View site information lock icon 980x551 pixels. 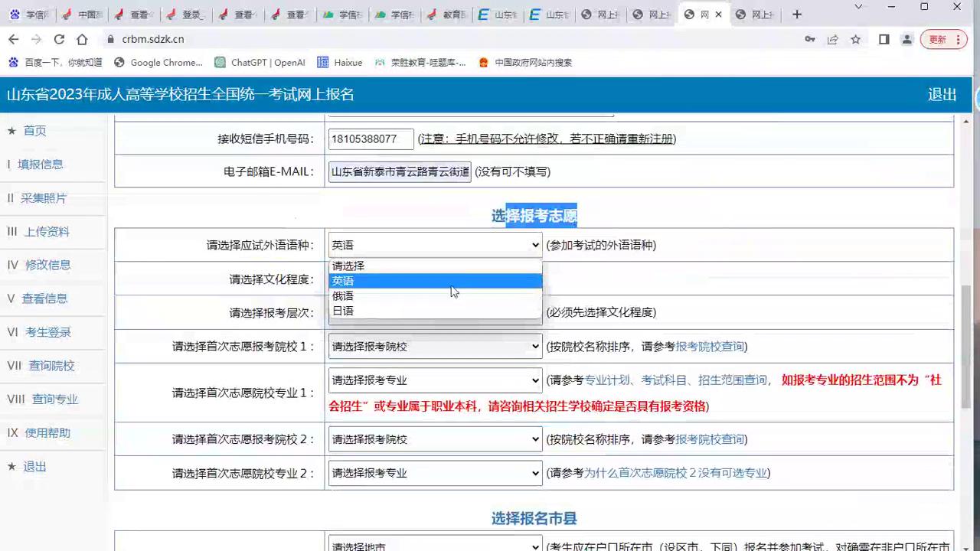(x=110, y=39)
